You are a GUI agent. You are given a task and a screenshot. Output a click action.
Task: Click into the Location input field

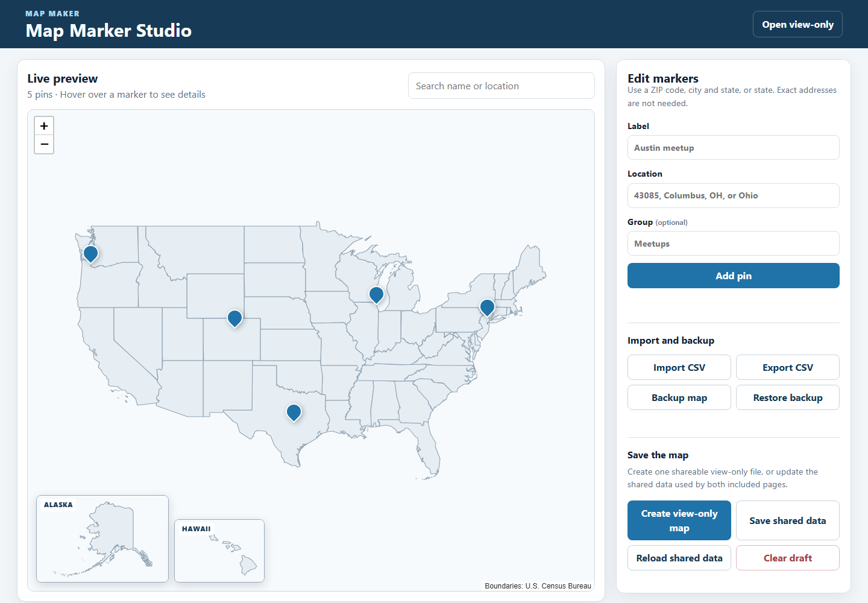point(734,195)
